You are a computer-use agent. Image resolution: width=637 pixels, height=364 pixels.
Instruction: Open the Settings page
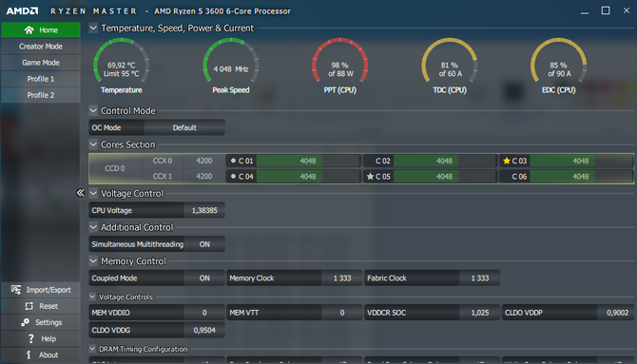[x=41, y=322]
